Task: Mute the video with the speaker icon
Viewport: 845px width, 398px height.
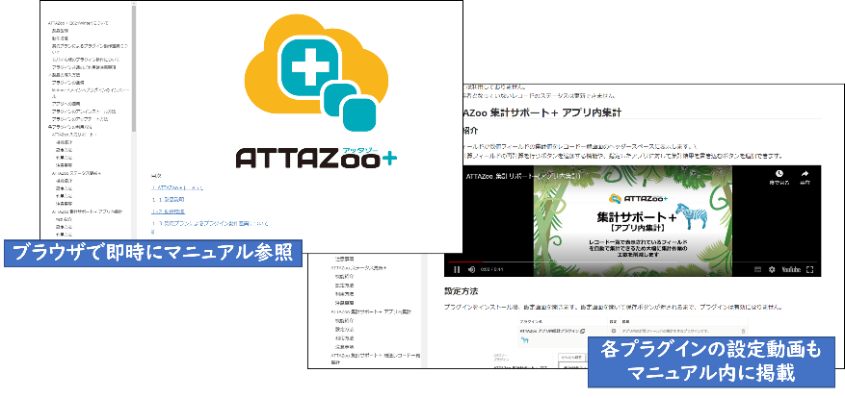Action: [x=471, y=269]
